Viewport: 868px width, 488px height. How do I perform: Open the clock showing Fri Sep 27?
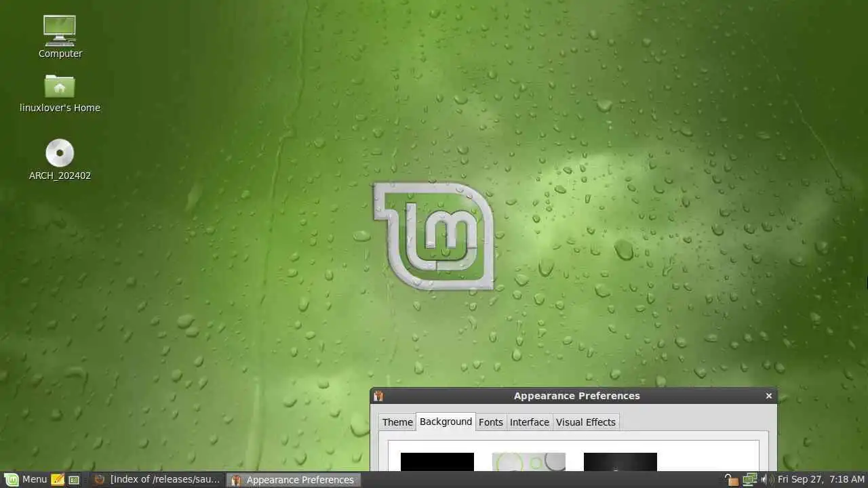(x=821, y=479)
